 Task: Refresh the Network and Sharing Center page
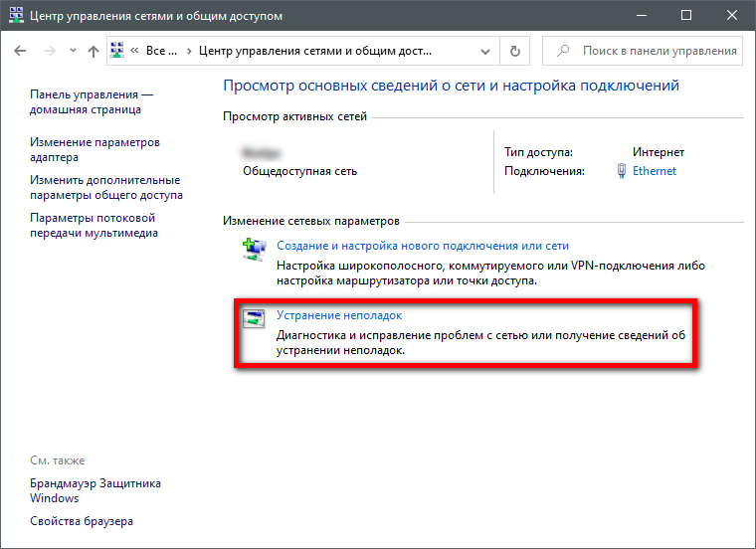pos(515,51)
